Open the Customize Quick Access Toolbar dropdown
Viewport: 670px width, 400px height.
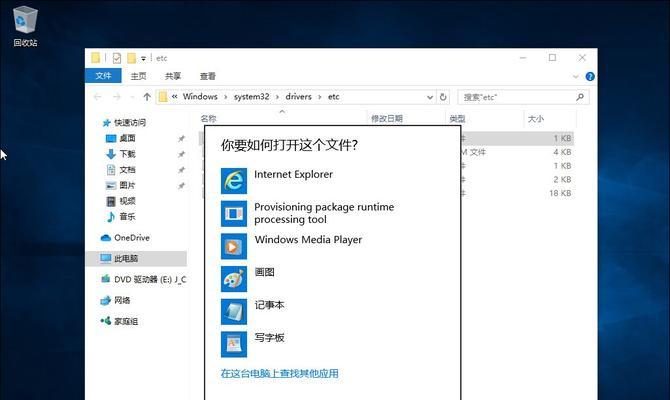coord(144,58)
